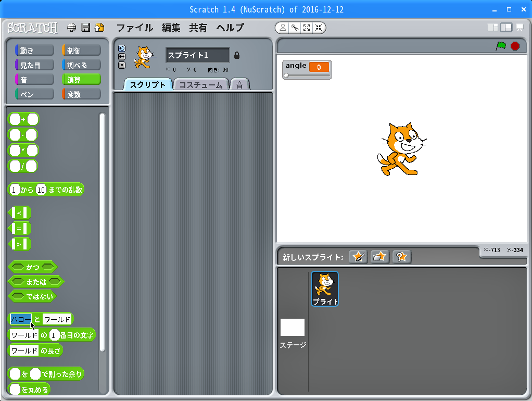
Task: Select the shrink sprite tool
Action: point(318,28)
